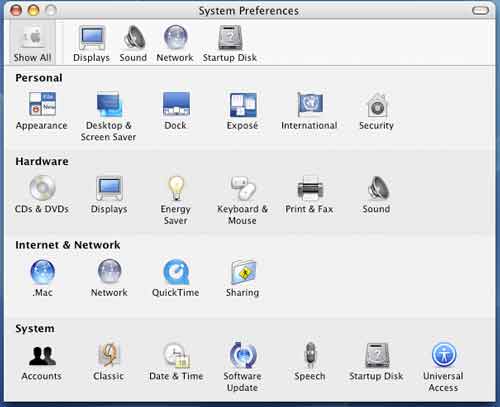Open Sound from the top toolbar
Screen dimensions: 500x407
133,43
